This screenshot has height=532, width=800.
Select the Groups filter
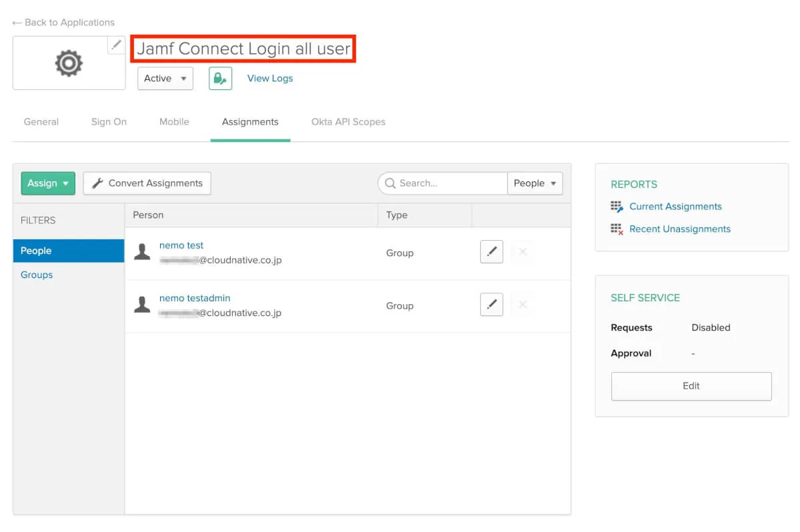[x=37, y=275]
